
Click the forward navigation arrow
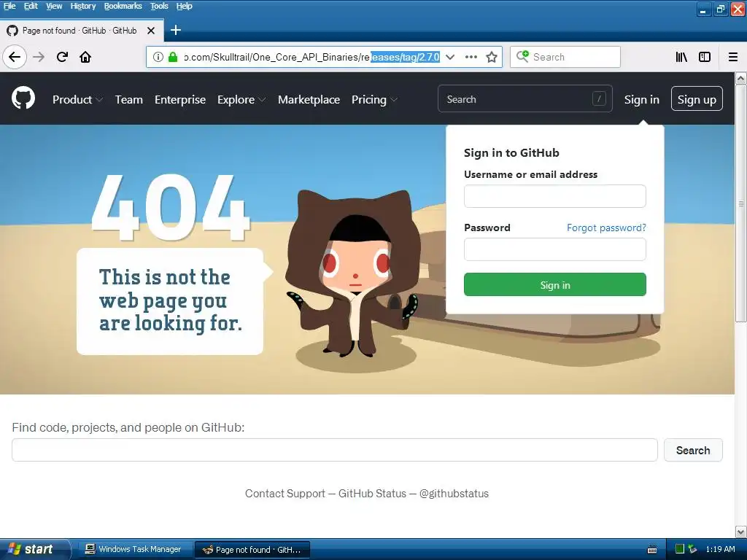click(x=39, y=57)
